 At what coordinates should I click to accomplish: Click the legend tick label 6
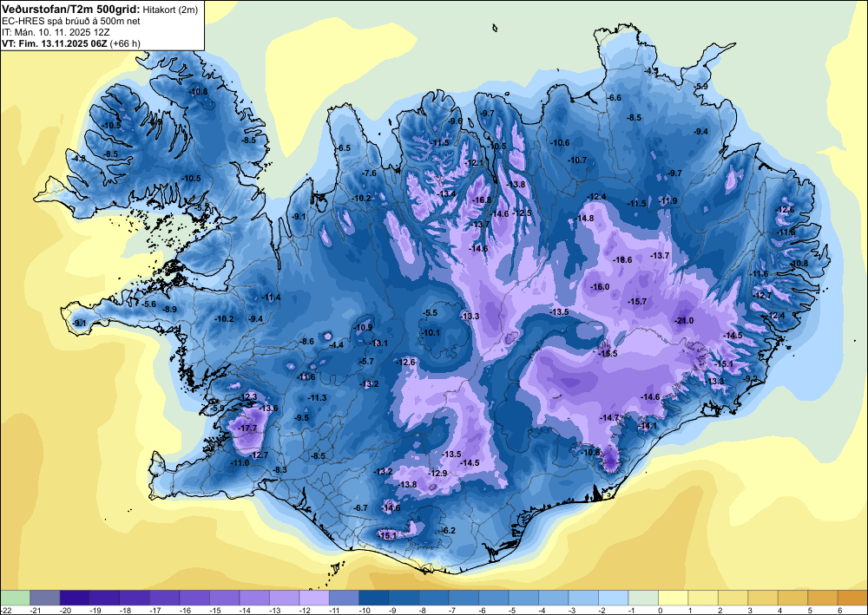click(x=839, y=611)
